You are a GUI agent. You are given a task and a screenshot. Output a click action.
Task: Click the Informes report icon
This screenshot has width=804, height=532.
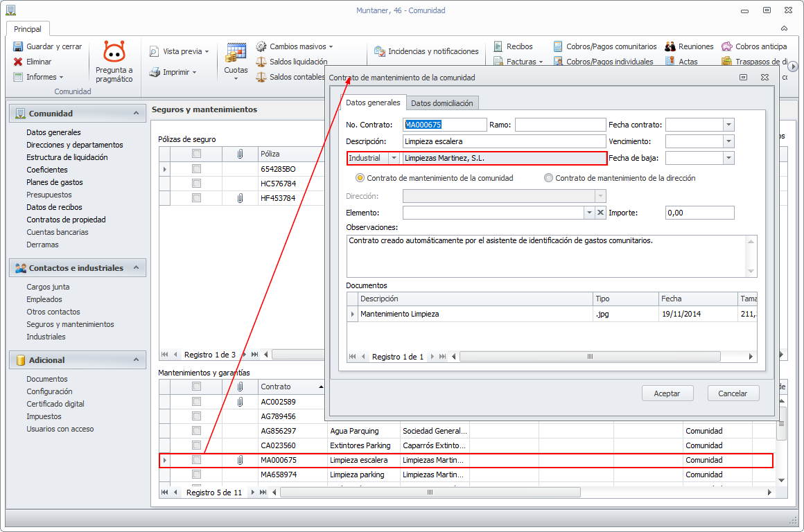coord(18,77)
